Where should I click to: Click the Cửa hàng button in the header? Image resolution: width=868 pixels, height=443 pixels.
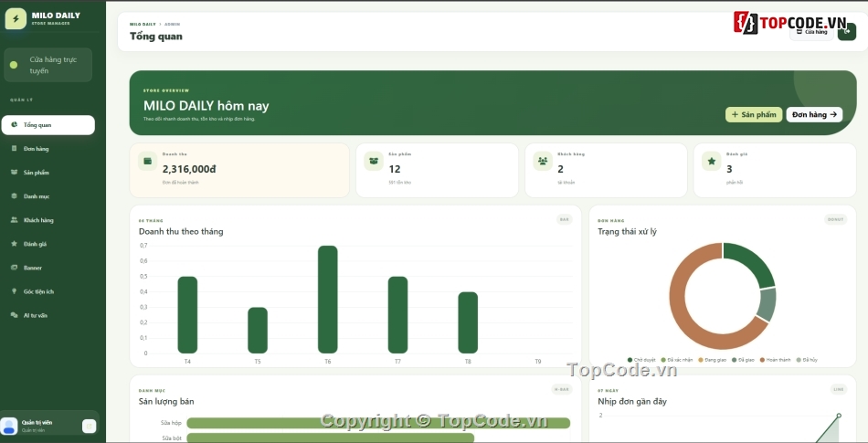(x=811, y=32)
